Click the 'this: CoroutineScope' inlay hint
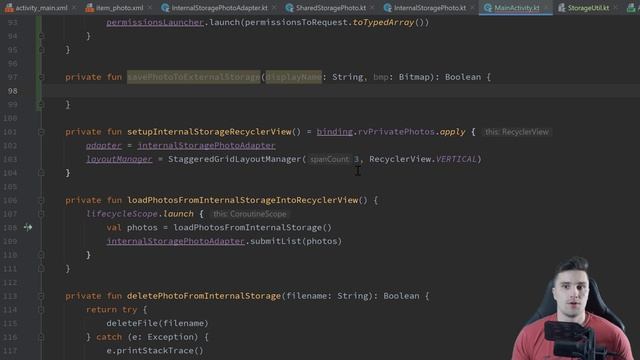The image size is (640, 360). pos(250,214)
